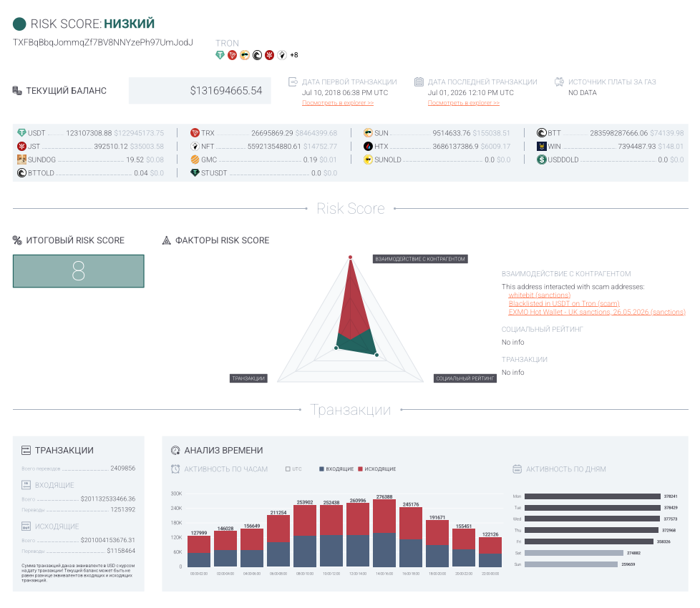Click the WIN token icon

542,147
